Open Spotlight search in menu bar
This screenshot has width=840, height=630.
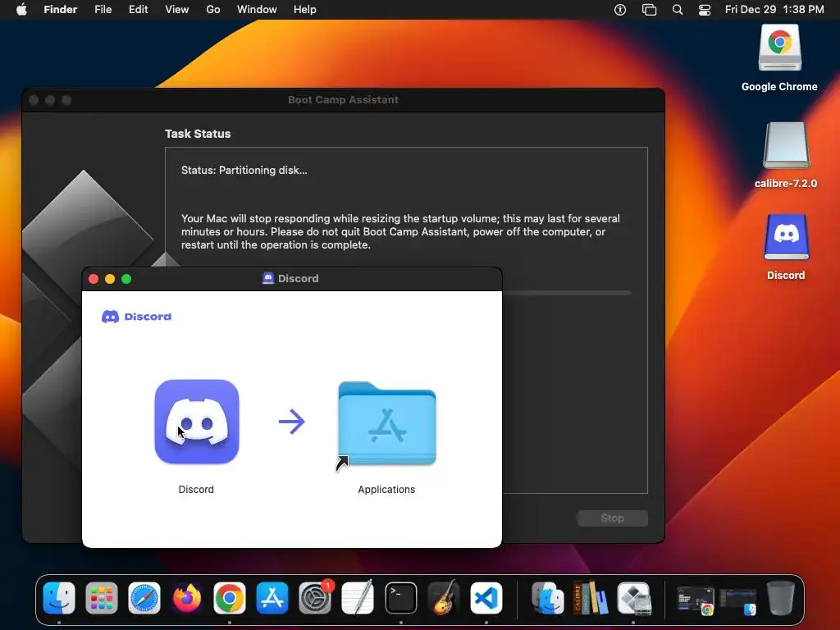pyautogui.click(x=677, y=10)
